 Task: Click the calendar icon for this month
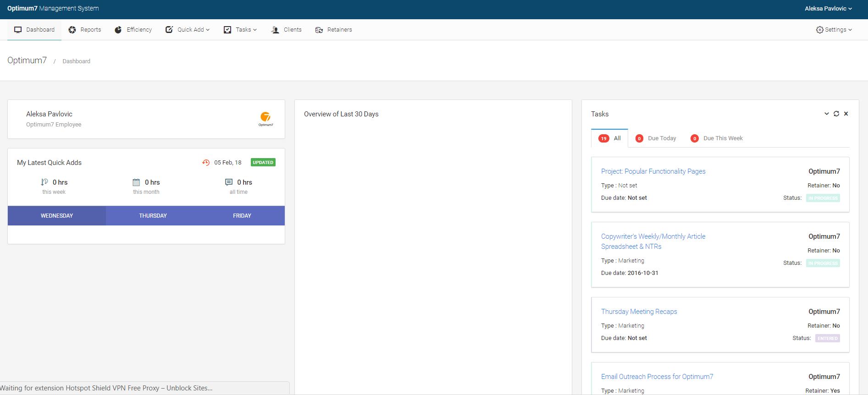tap(136, 182)
